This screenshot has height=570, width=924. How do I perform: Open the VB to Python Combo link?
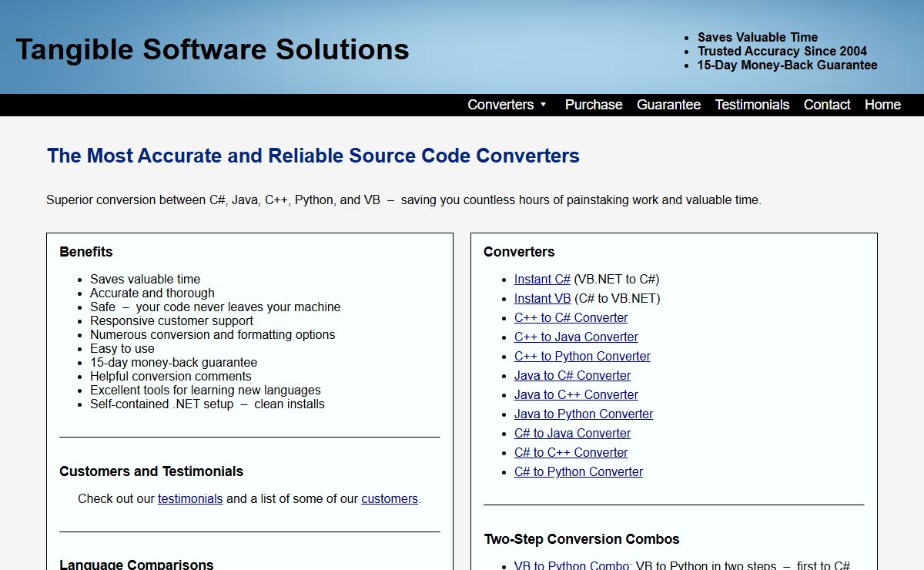[572, 565]
